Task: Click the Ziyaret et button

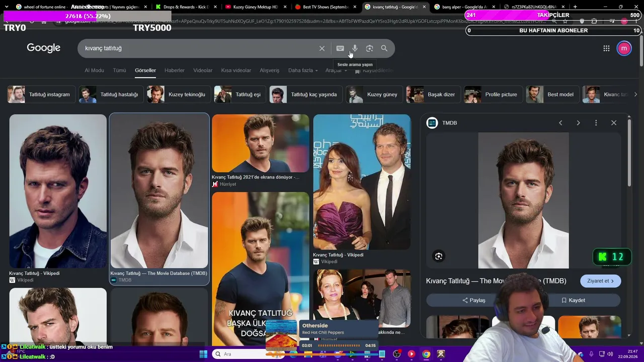Action: point(601,281)
